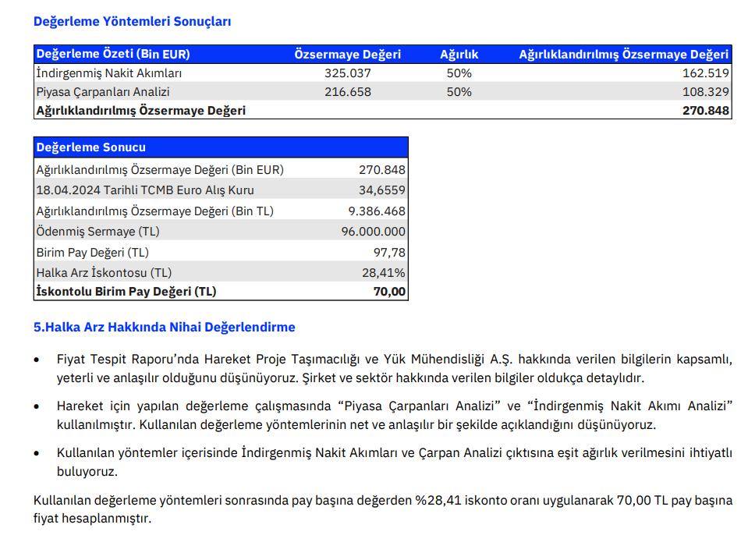Image resolution: width=748 pixels, height=560 pixels.
Task: Click header 'Ağırlıklandırılmış Özsermaye Değeri' in blue row
Action: coord(624,54)
